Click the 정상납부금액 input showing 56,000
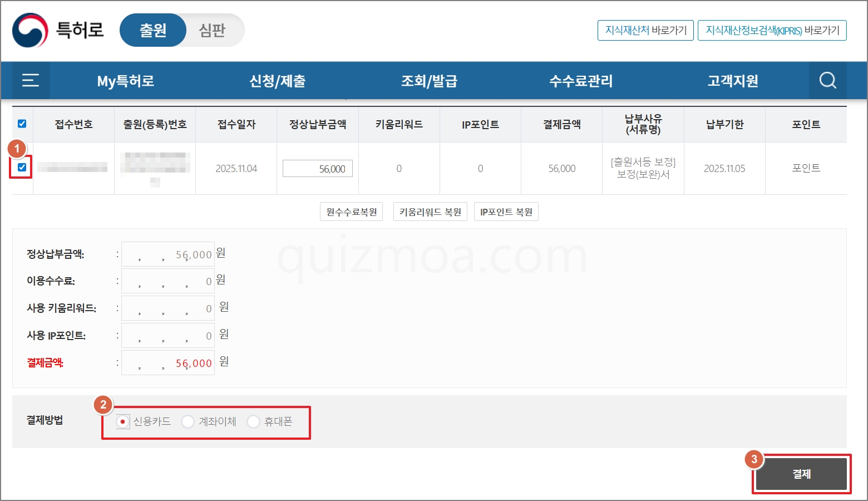 tap(318, 169)
